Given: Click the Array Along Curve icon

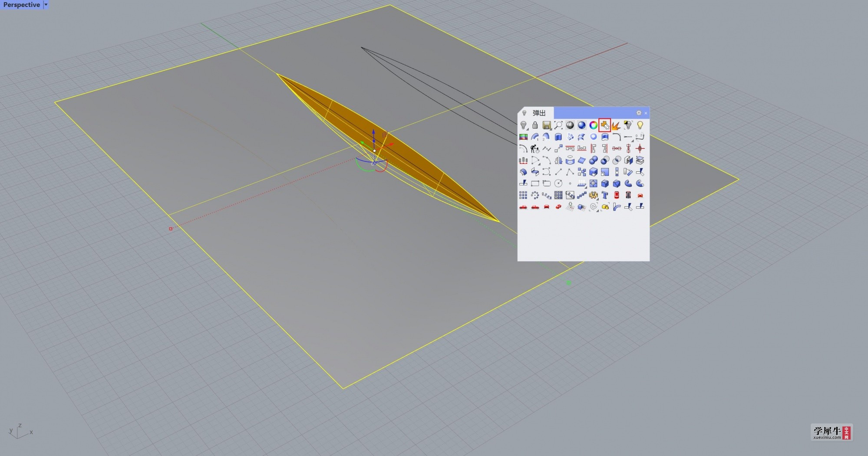Looking at the screenshot, I should pos(547,195).
